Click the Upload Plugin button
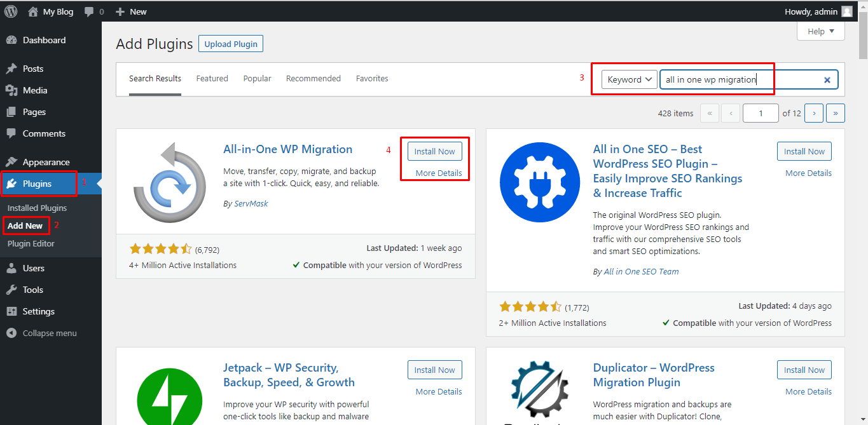This screenshot has width=868, height=425. tap(231, 44)
